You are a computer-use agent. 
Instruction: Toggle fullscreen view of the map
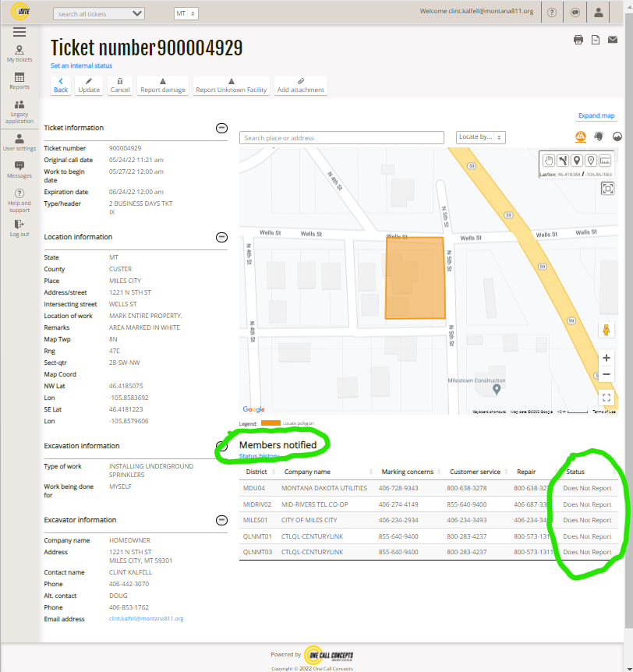tap(606, 398)
